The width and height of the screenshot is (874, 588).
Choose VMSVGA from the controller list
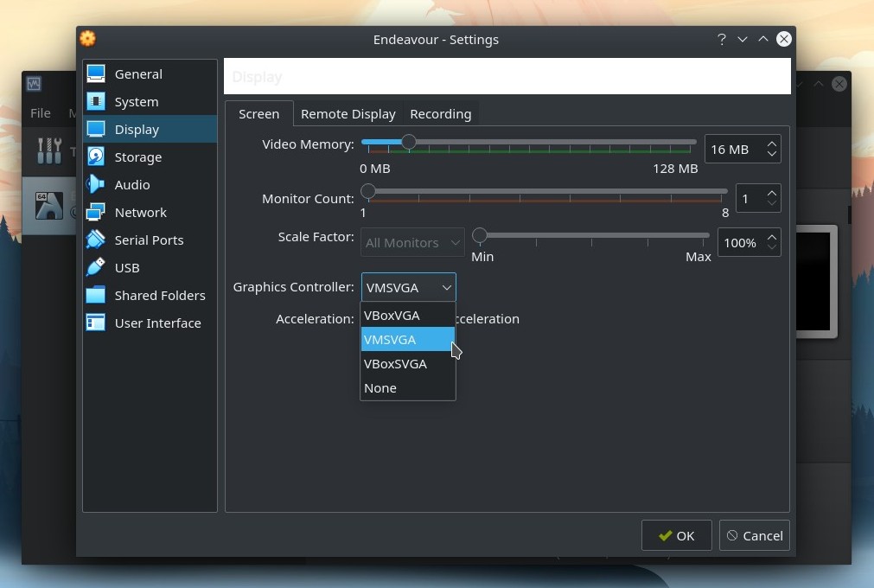[408, 340]
